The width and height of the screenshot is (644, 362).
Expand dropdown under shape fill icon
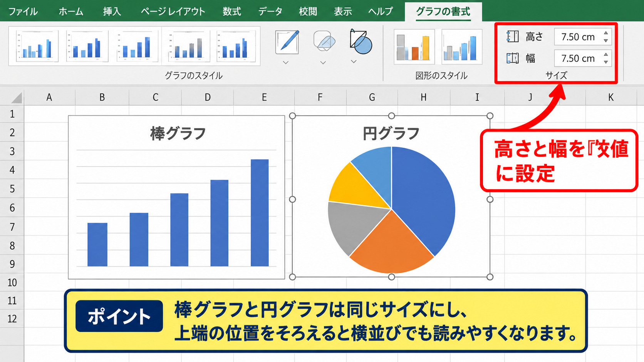click(354, 62)
